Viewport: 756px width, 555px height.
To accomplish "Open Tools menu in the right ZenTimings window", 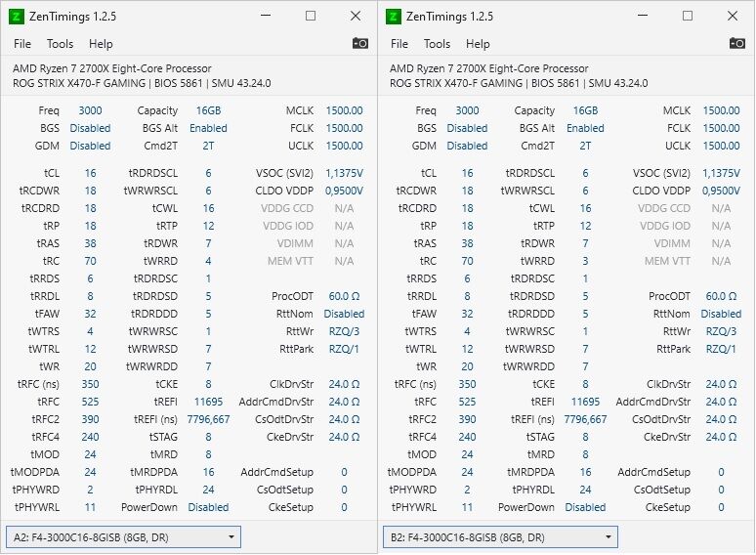I will pyautogui.click(x=437, y=44).
